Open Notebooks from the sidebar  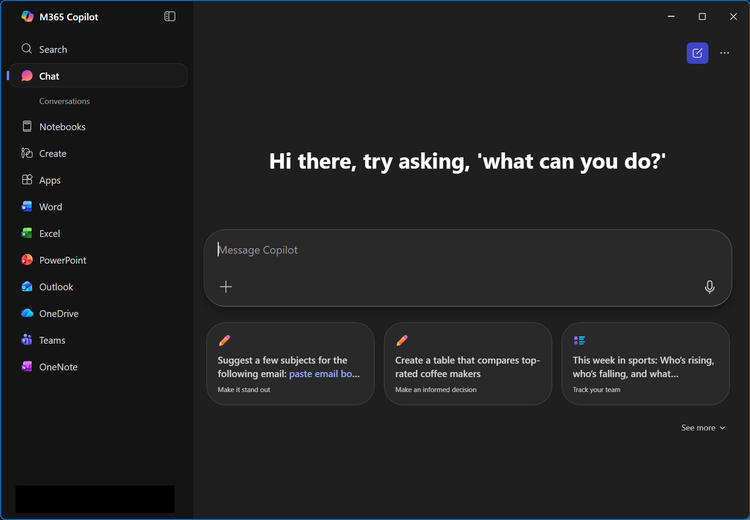(62, 127)
